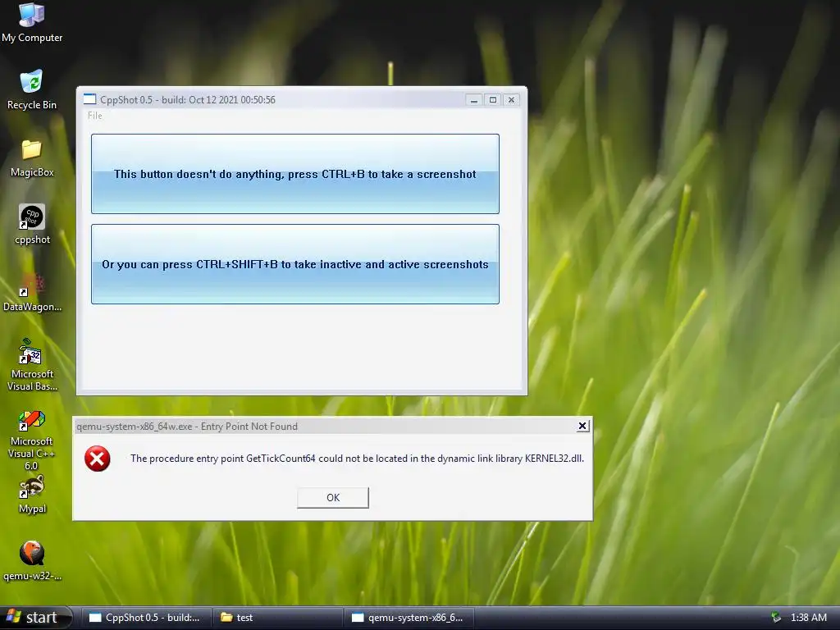Maximize the CppShot window
Screen dimensions: 840x630
click(x=493, y=99)
